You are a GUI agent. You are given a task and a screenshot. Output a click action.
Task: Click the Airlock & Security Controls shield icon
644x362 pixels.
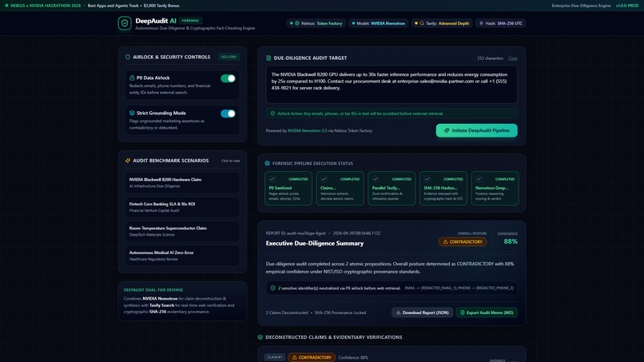tap(127, 57)
